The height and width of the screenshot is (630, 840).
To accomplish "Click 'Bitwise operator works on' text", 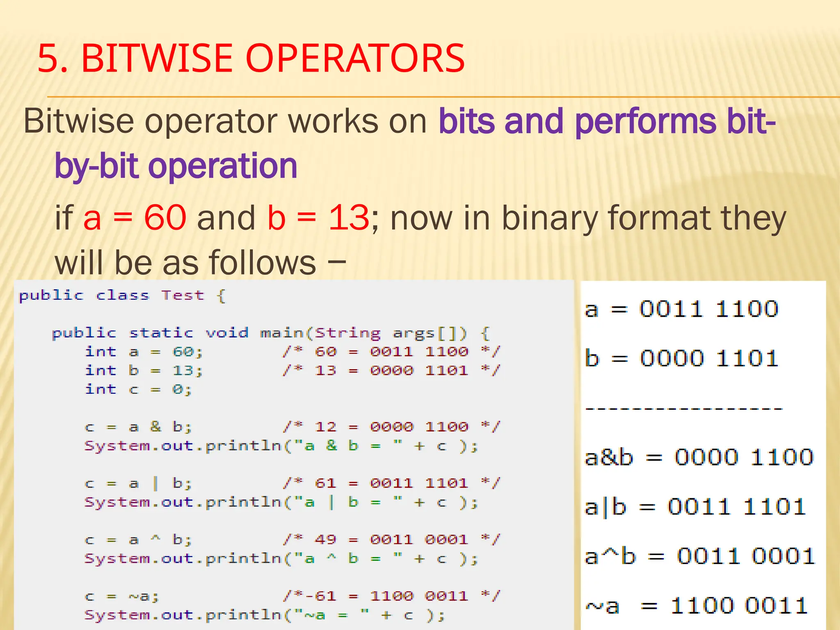I will point(225,122).
